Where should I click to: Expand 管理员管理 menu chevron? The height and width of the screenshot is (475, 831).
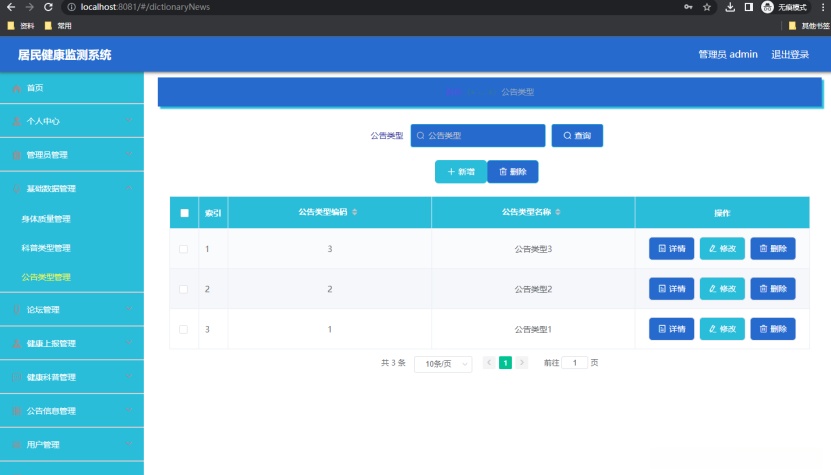pyautogui.click(x=129, y=154)
